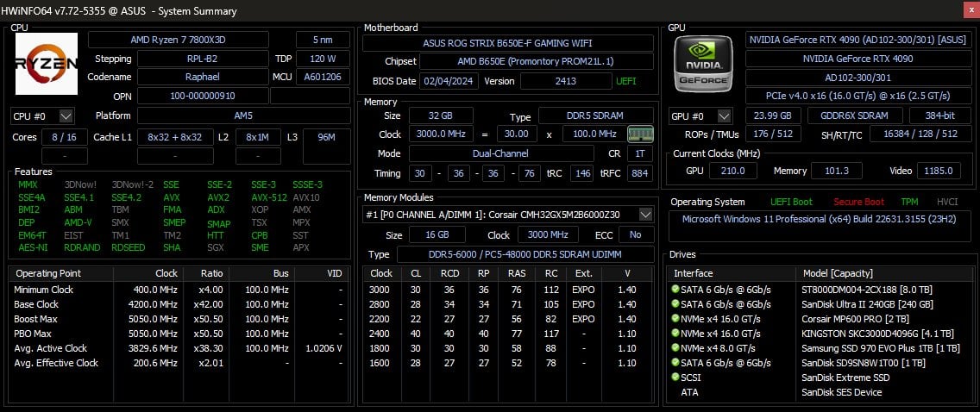This screenshot has width=980, height=412.
Task: Click the TDP 120 W field
Action: point(323,59)
